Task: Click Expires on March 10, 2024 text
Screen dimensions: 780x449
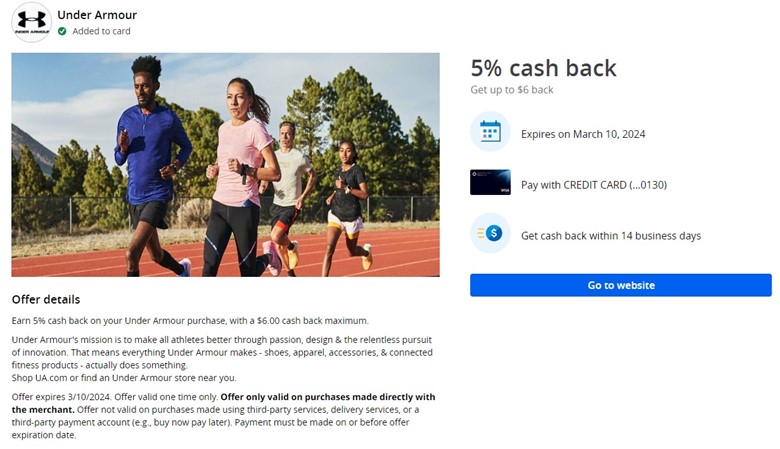Action: 583,134
